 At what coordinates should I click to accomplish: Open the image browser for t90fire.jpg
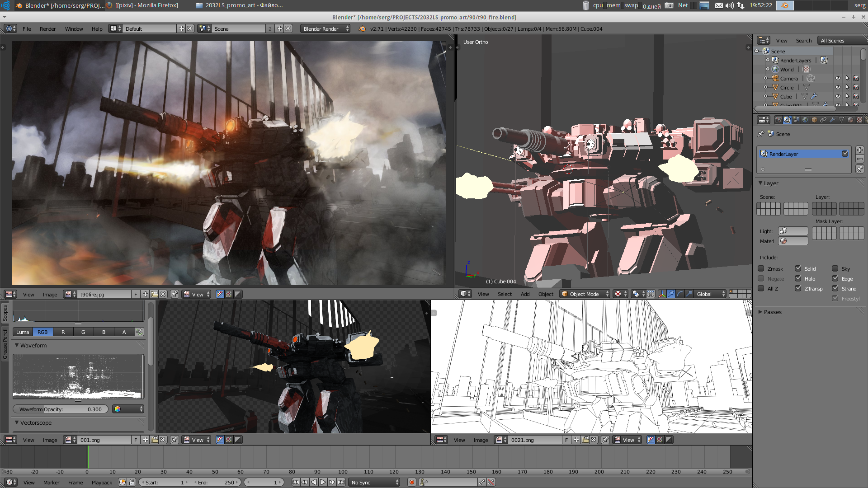[x=70, y=294]
